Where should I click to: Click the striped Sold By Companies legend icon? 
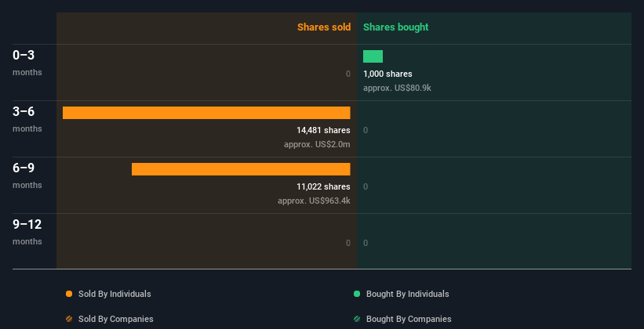pos(69,319)
